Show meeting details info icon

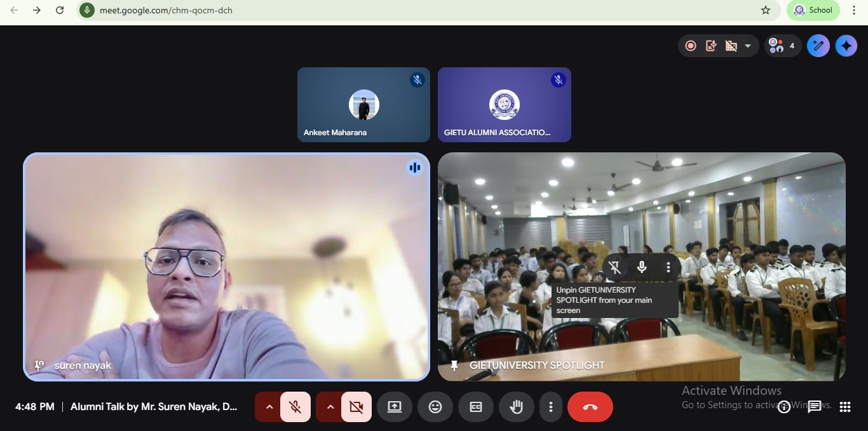(x=784, y=407)
